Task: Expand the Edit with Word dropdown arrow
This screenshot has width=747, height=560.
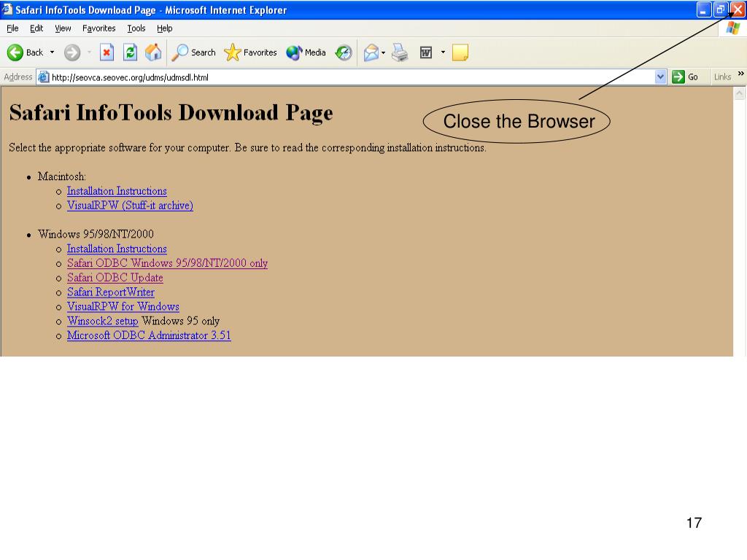Action: click(x=443, y=52)
